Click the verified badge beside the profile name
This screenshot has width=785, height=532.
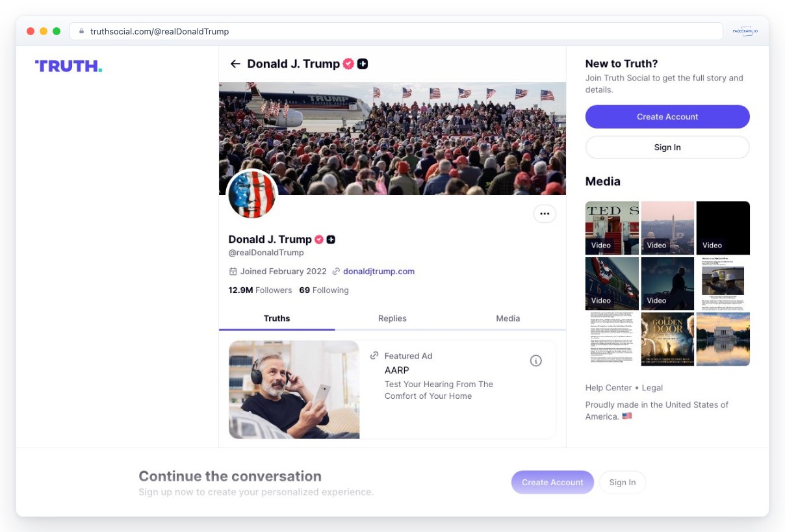click(x=319, y=240)
